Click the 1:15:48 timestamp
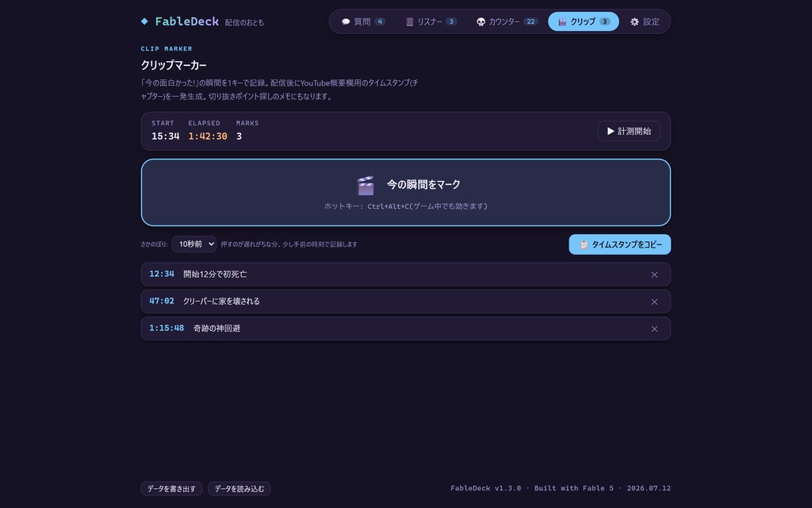 [167, 328]
